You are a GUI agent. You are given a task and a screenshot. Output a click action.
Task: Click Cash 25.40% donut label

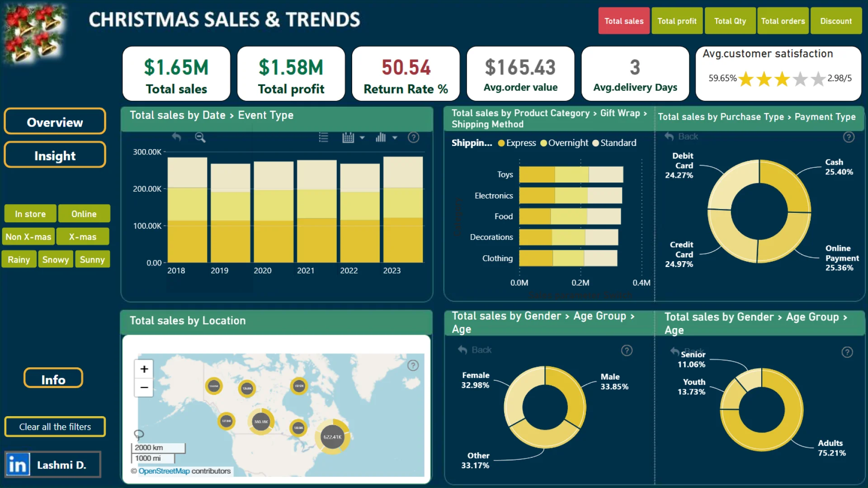(839, 167)
